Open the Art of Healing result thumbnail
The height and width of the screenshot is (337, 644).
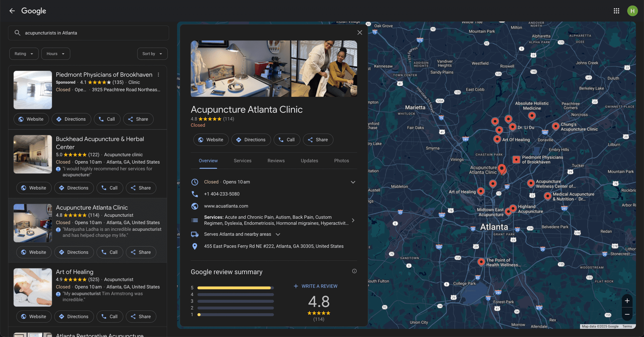tap(33, 288)
